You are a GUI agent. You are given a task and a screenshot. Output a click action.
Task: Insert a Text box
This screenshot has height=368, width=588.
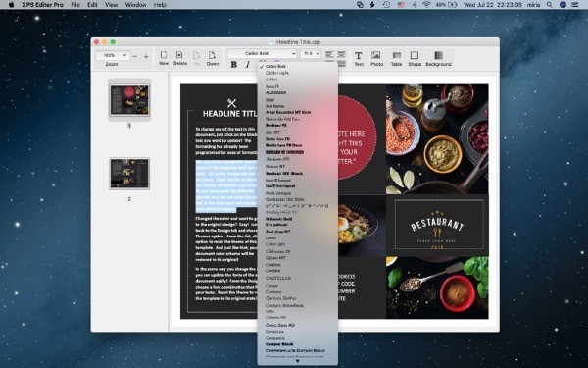(359, 59)
